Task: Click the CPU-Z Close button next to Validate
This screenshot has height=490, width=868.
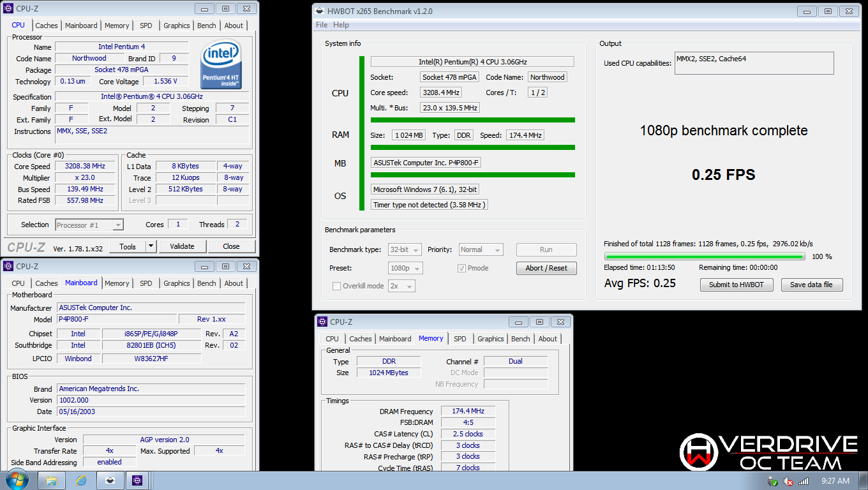Action: click(231, 246)
